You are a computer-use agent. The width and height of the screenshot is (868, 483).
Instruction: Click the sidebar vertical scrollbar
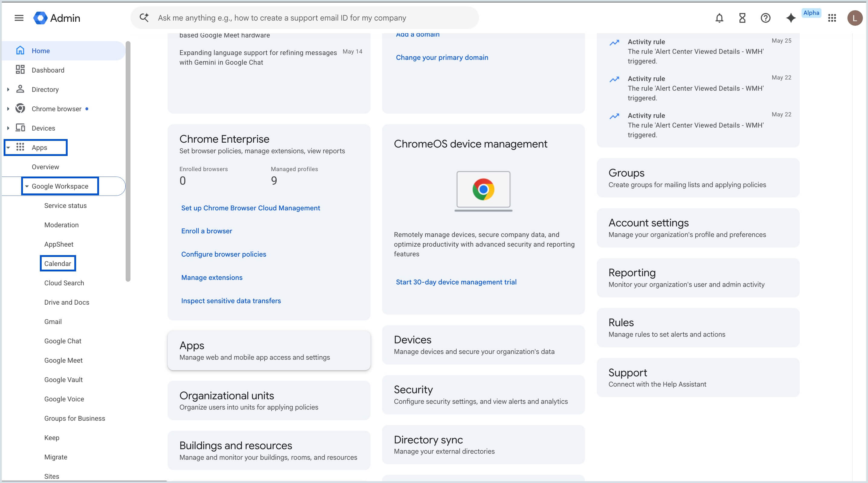[x=128, y=161]
